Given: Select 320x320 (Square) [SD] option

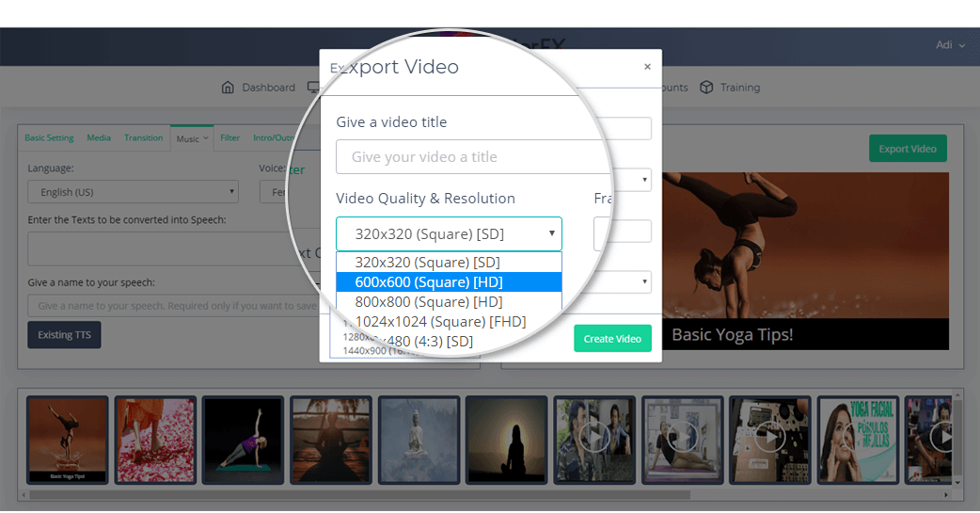Looking at the screenshot, I should pos(449,262).
